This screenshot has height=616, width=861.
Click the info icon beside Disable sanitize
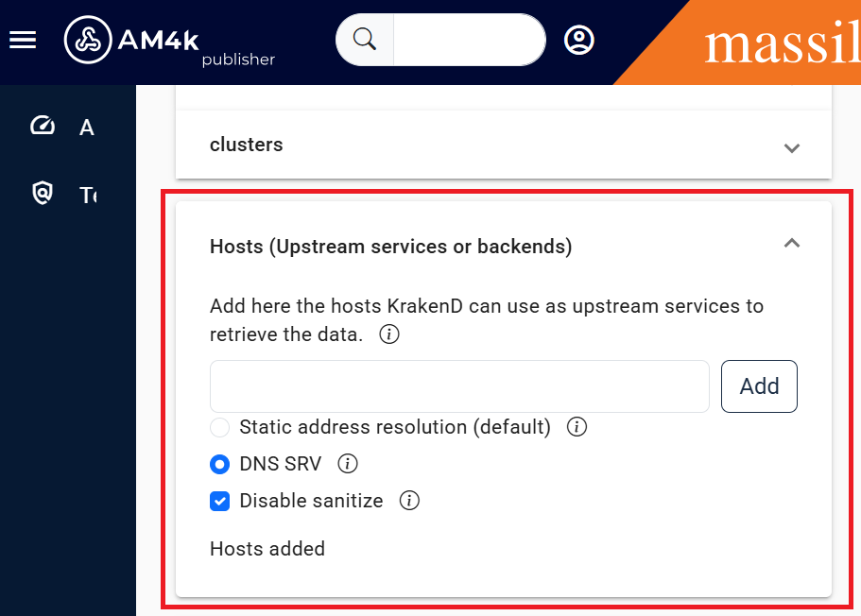click(409, 501)
